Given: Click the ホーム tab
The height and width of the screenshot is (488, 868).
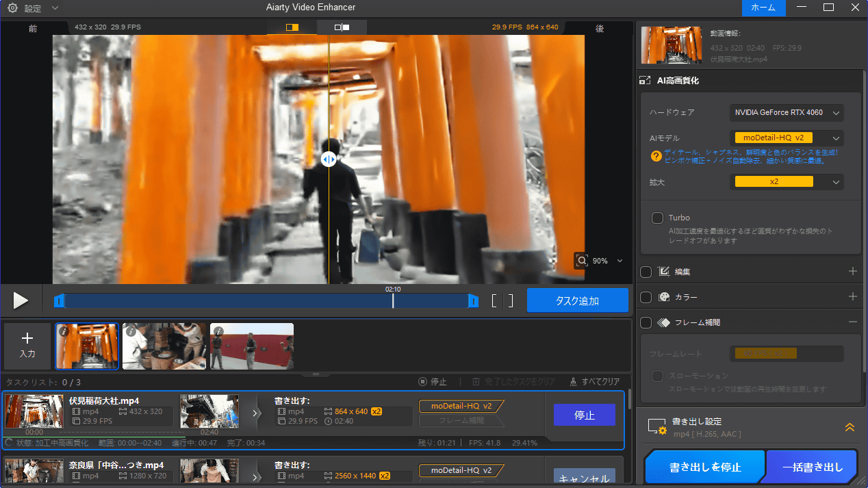Looking at the screenshot, I should (763, 8).
